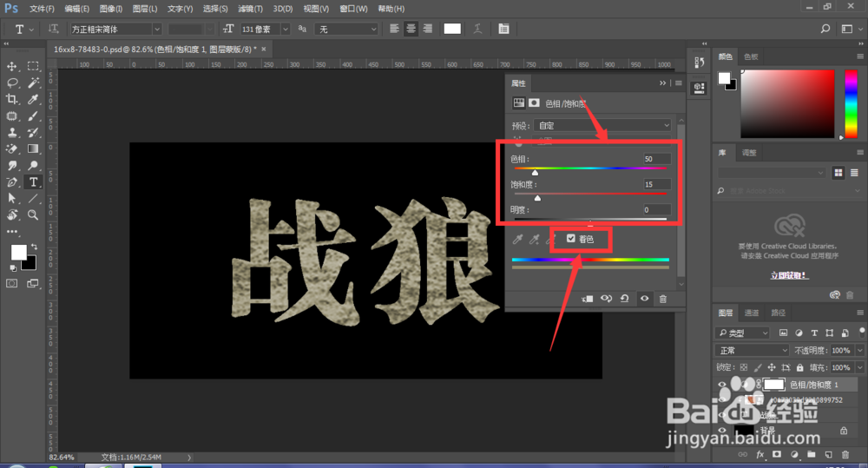Toggle lock all in Layers panel
868x468 pixels.
tap(800, 367)
